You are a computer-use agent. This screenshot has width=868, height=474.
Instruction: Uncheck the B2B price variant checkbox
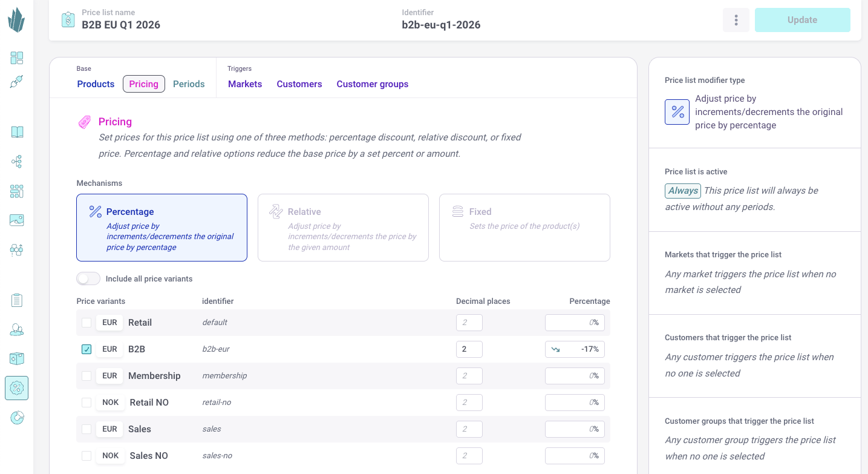[x=86, y=349]
